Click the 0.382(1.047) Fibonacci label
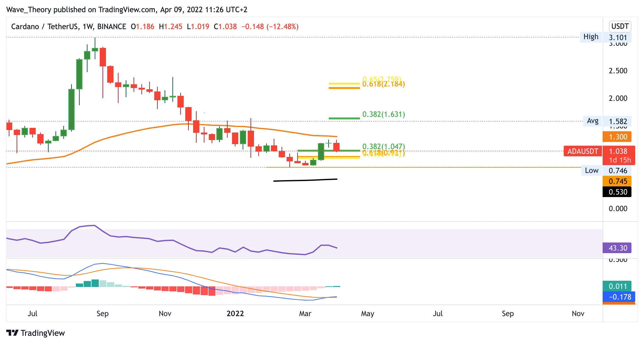Screen dimensions: 644x344 click(x=383, y=146)
